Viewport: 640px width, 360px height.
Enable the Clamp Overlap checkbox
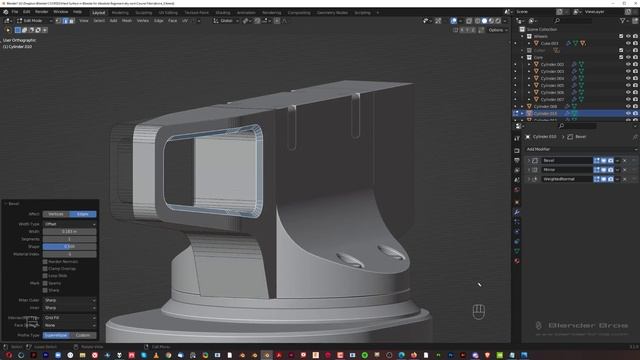(x=45, y=269)
